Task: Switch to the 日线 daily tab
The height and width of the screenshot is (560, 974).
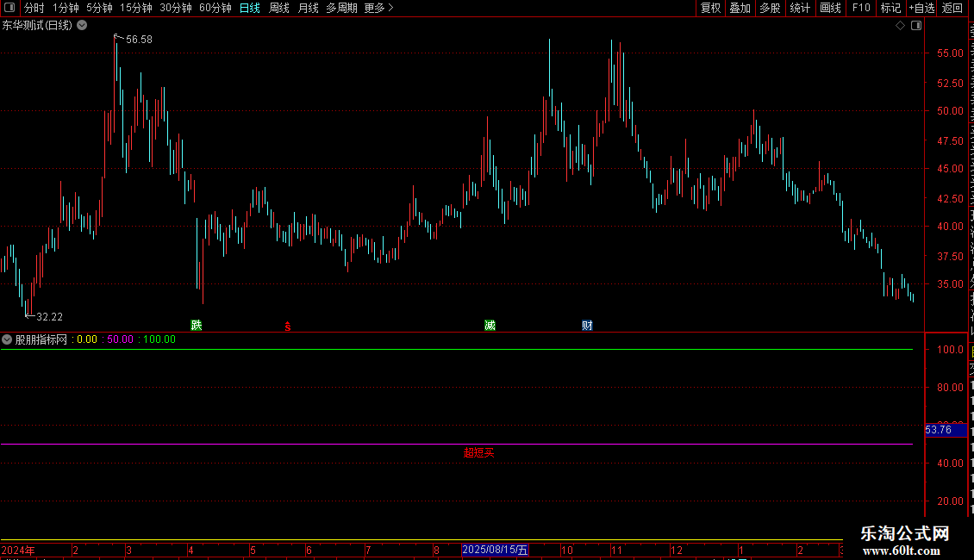Action: (x=250, y=8)
